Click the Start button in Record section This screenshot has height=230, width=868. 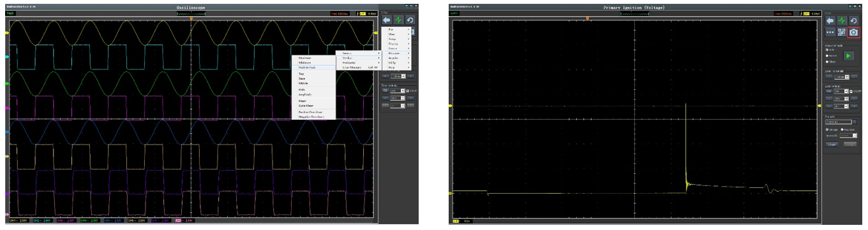[832, 144]
